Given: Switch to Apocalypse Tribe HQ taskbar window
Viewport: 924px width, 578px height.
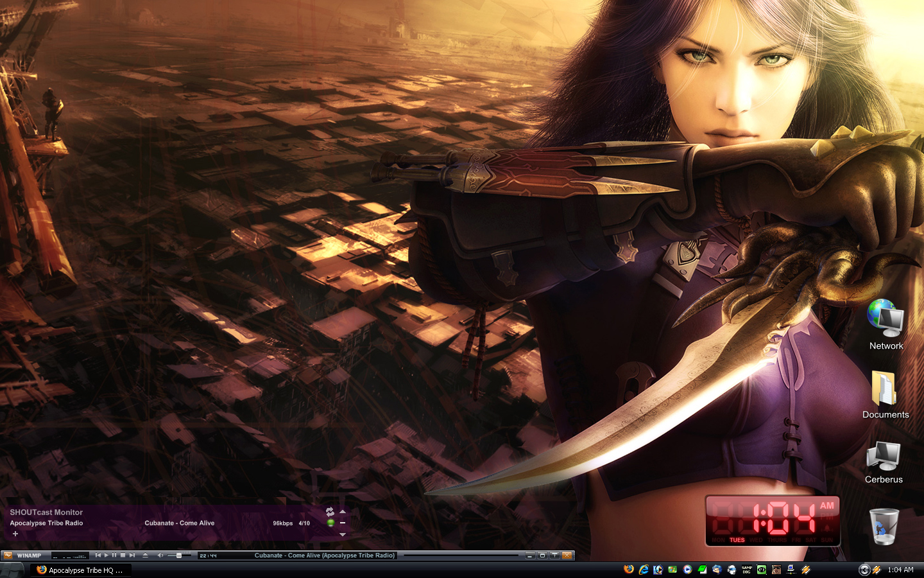Looking at the screenshot, I should (x=80, y=570).
